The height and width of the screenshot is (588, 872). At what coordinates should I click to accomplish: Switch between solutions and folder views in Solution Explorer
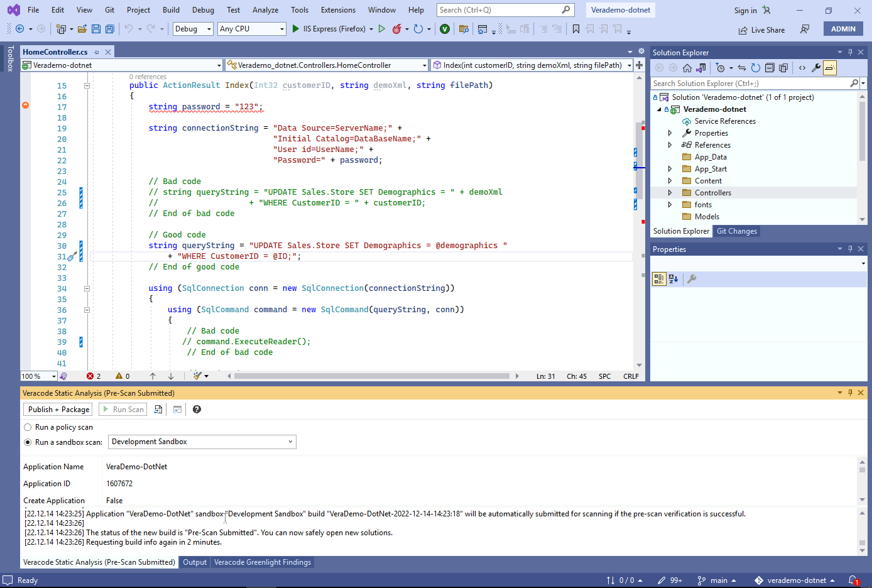701,68
